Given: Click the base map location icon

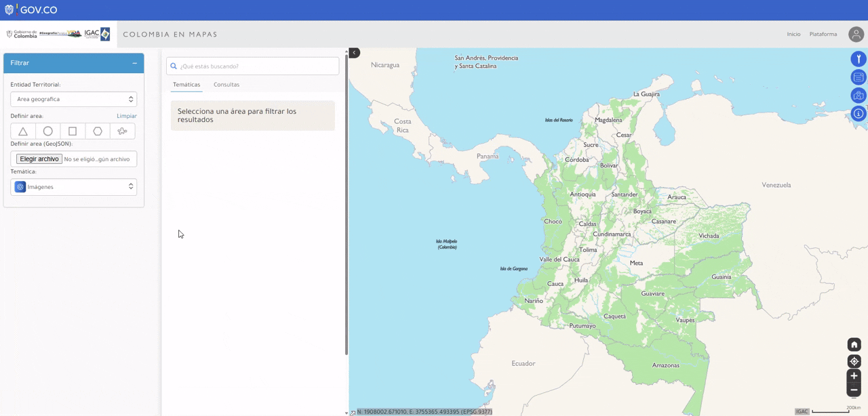Looking at the screenshot, I should (858, 96).
